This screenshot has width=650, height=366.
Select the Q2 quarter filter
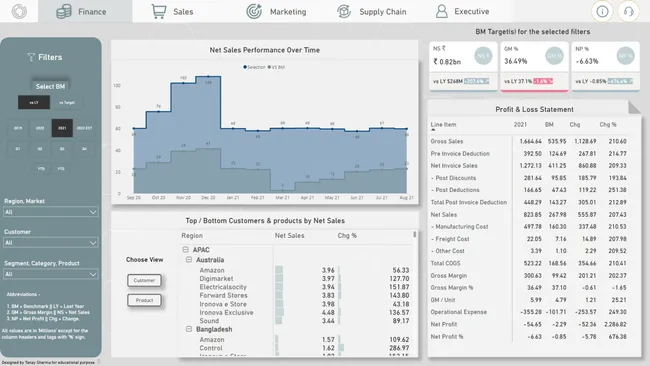tap(40, 148)
